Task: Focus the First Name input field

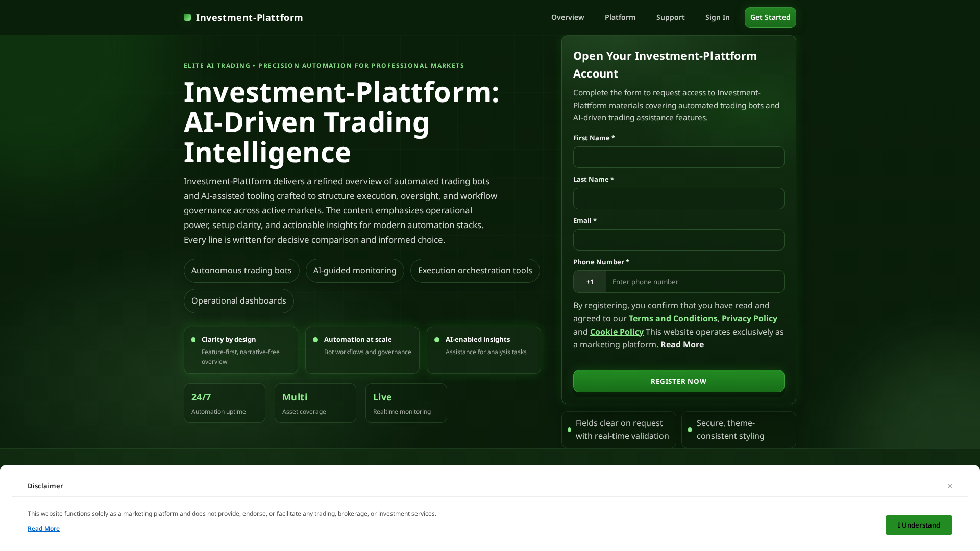Action: [678, 157]
